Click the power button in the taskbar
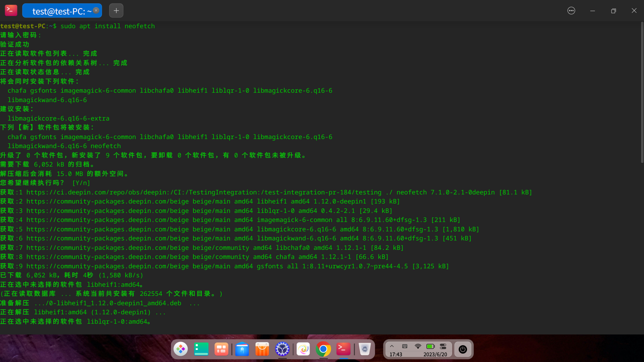 (463, 349)
